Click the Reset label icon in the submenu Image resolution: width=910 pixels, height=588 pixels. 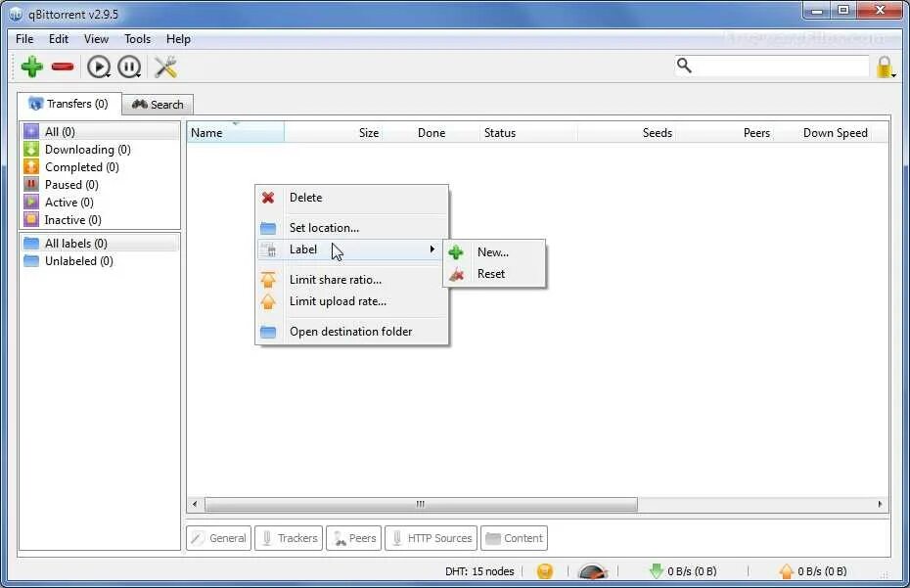pos(456,274)
